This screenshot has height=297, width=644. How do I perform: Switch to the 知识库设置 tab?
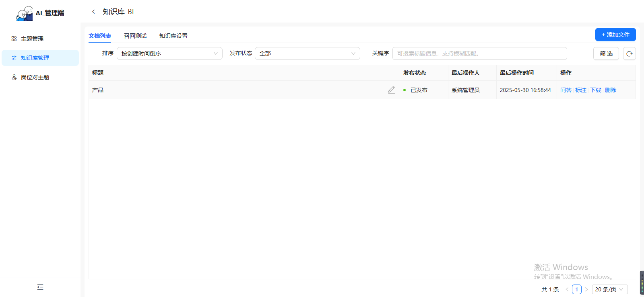coord(173,36)
